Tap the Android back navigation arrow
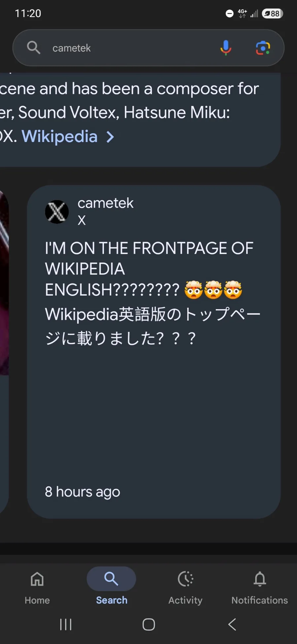The height and width of the screenshot is (644, 297). pyautogui.click(x=232, y=624)
